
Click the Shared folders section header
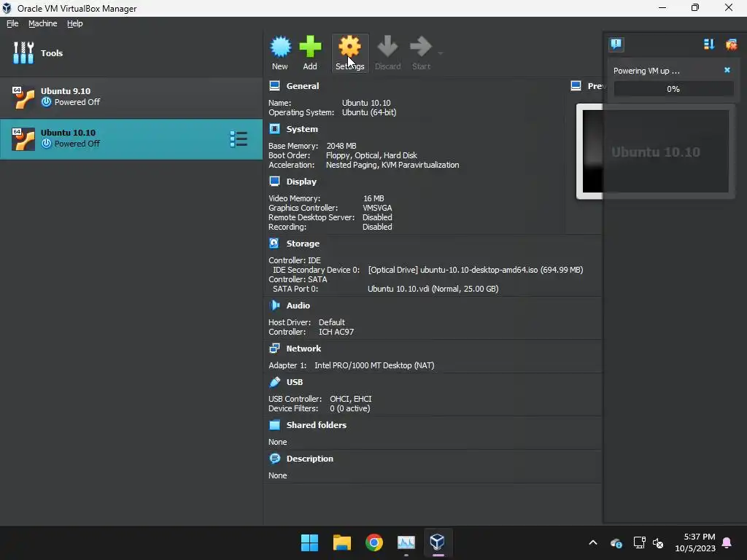click(x=317, y=425)
